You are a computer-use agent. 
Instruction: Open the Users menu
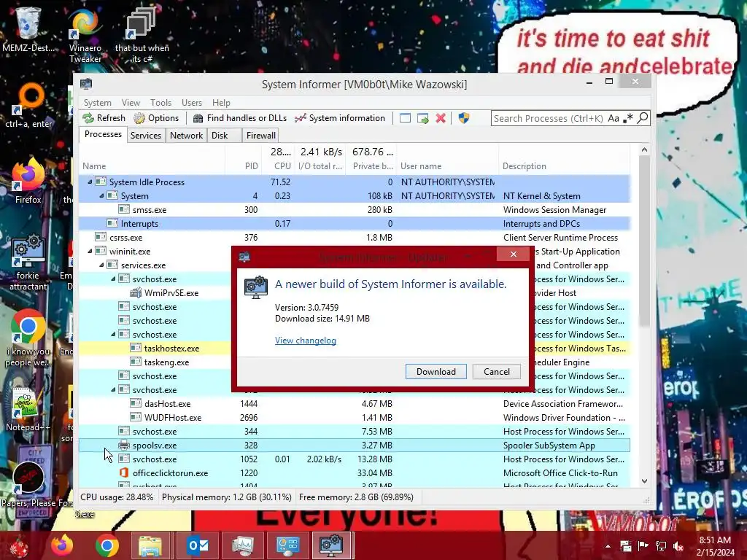[192, 102]
